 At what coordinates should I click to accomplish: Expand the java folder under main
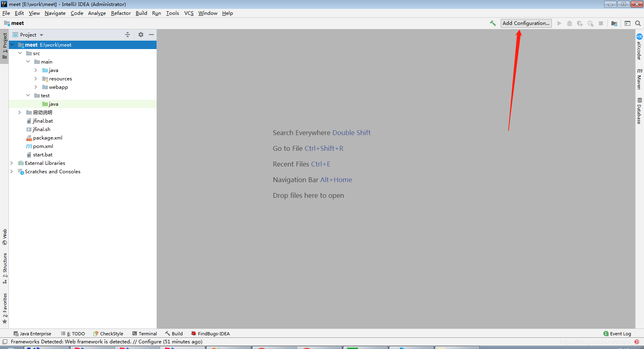(x=36, y=70)
